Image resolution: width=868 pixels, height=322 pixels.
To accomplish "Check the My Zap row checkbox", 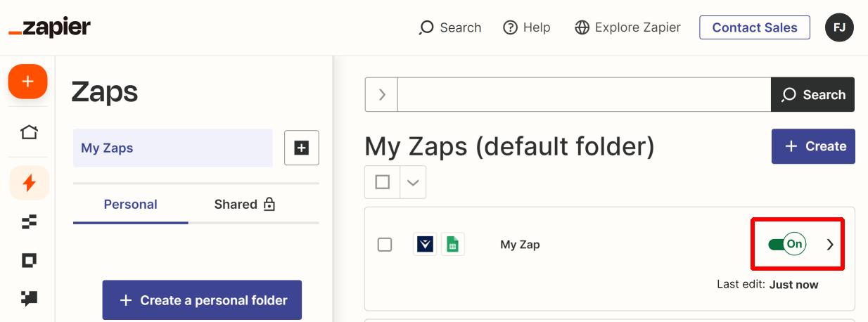I will (385, 245).
